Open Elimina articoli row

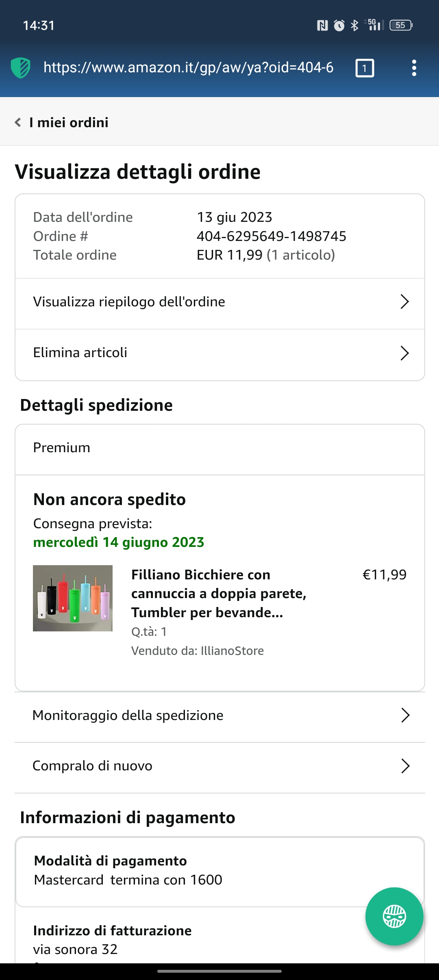220,353
